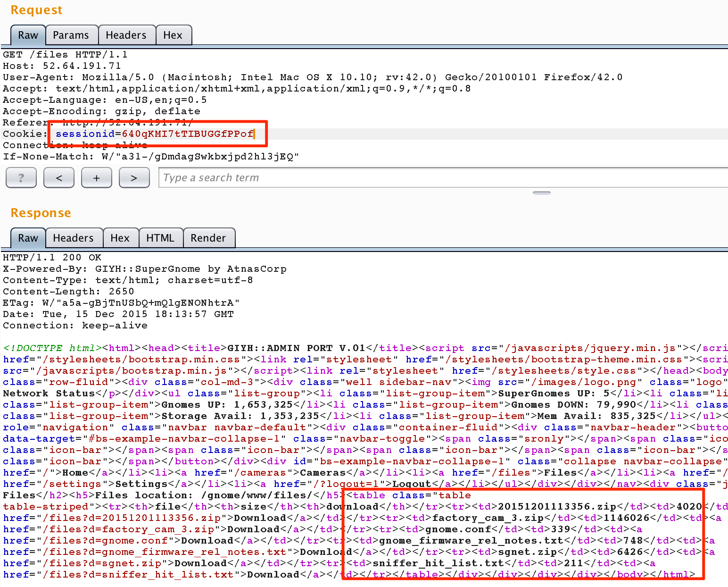Focus the 'Type a search term' field

443,178
